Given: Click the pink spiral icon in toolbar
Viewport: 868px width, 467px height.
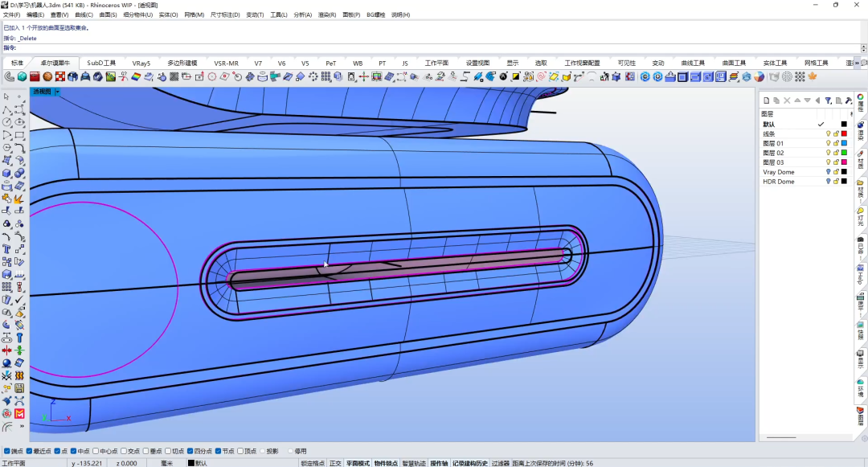Looking at the screenshot, I should [542, 77].
